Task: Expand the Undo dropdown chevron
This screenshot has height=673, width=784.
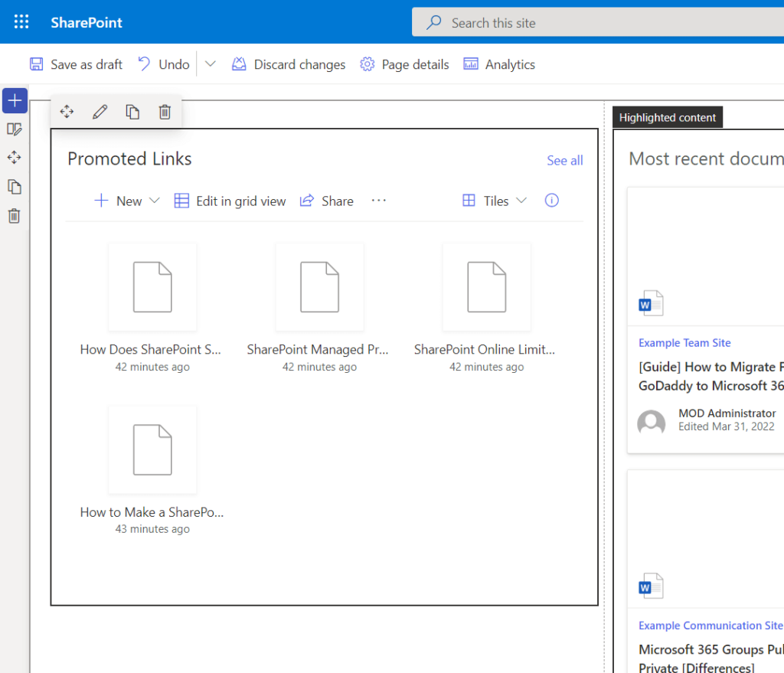Action: click(211, 64)
